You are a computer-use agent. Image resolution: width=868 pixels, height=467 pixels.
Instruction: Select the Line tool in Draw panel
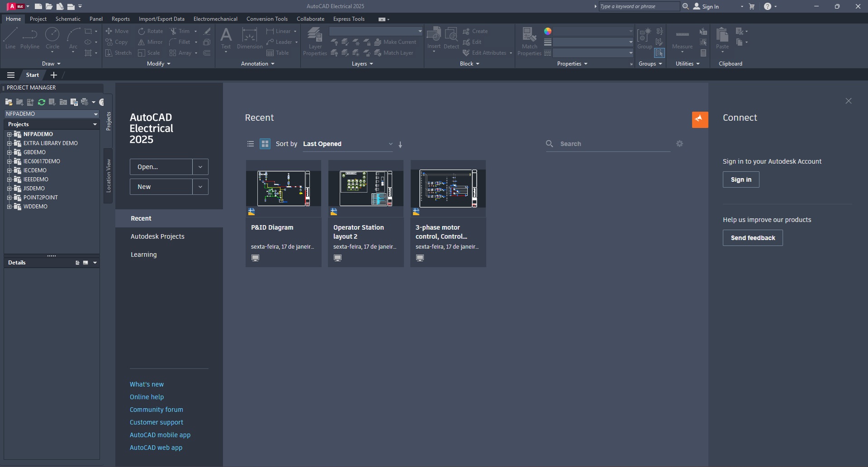click(x=10, y=38)
